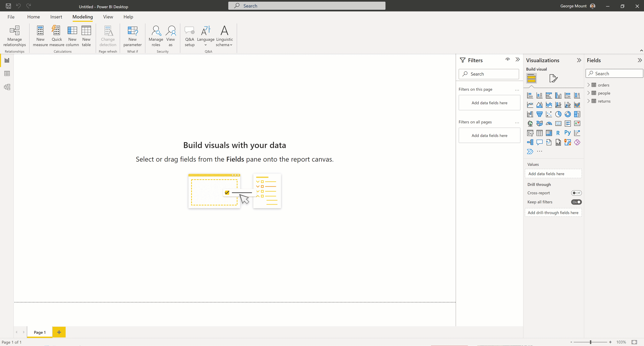Open the Language dropdown in ribbon
The image size is (644, 346).
tap(205, 36)
